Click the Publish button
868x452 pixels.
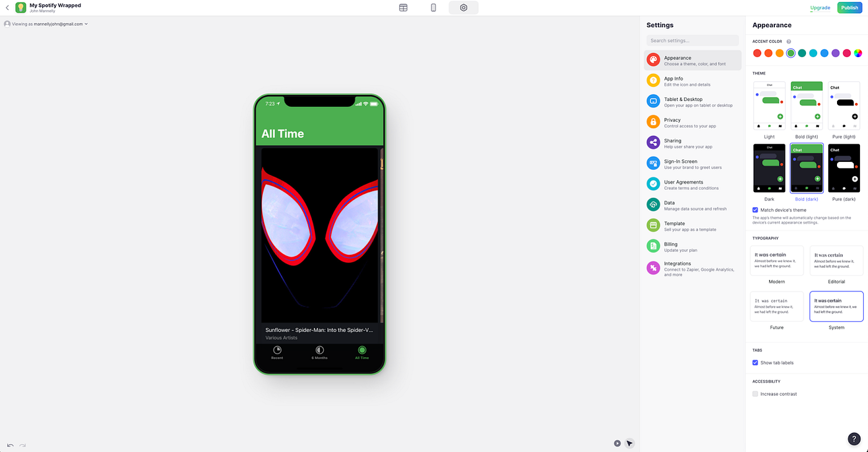point(849,7)
